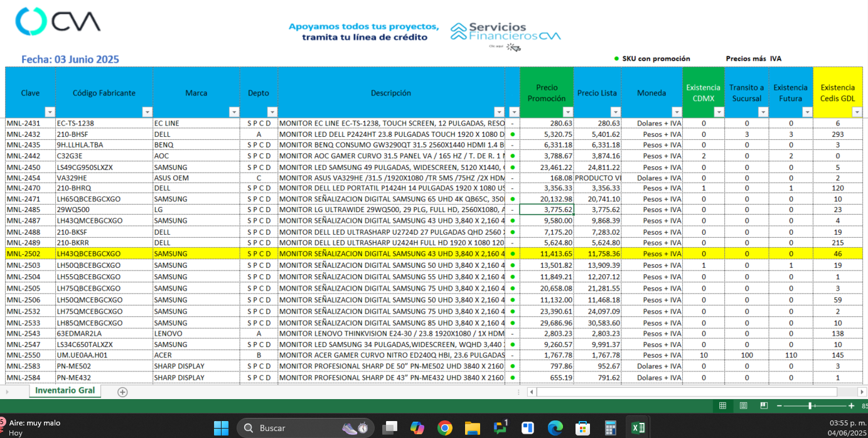Select the ACER cell in Marca column
The image size is (868, 438).
(x=196, y=355)
